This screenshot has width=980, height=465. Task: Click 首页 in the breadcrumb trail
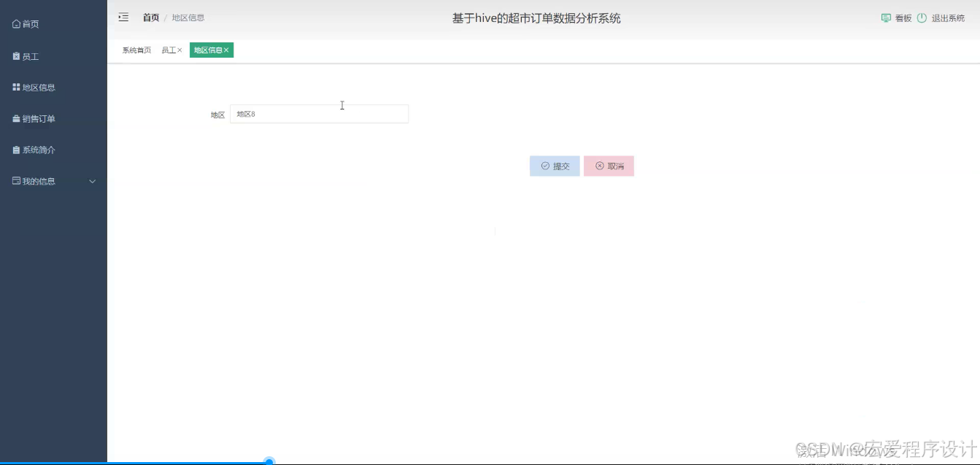click(150, 18)
